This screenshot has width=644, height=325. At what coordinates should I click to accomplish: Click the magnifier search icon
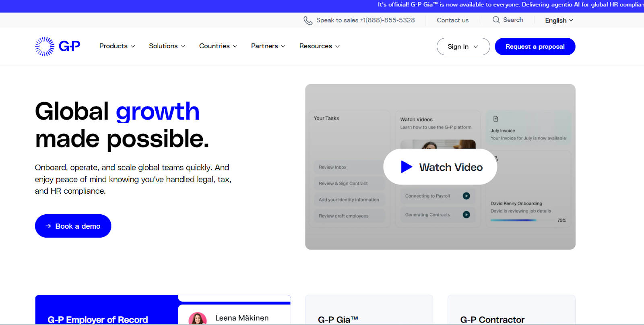pos(496,20)
